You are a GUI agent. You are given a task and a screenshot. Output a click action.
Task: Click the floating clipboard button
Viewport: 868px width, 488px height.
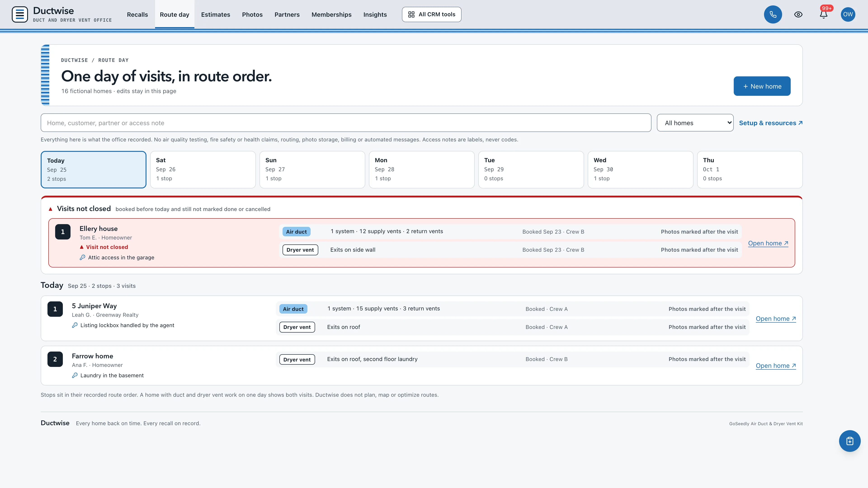pos(849,441)
